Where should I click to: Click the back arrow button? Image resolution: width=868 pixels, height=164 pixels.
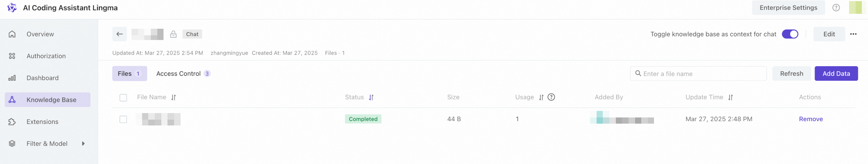[x=120, y=34]
